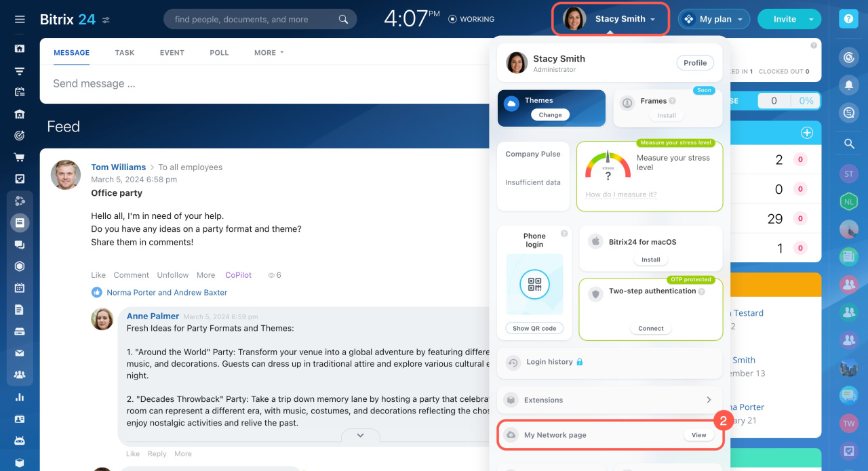Image resolution: width=868 pixels, height=471 pixels.
Task: Open the calendar icon in left sidebar
Action: [20, 287]
